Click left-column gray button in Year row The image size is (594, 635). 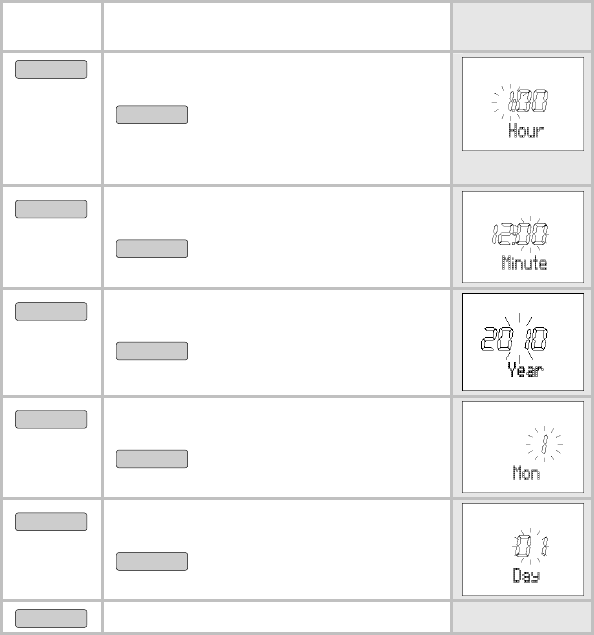point(51,311)
